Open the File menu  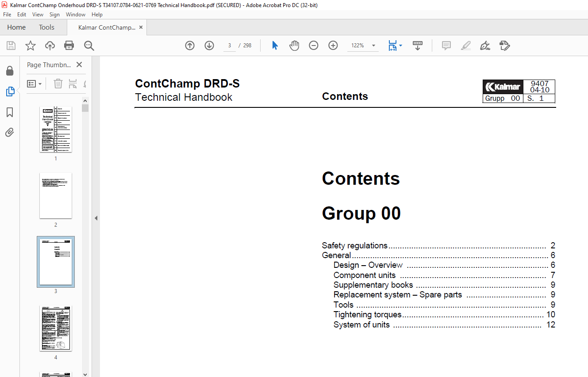(x=7, y=15)
